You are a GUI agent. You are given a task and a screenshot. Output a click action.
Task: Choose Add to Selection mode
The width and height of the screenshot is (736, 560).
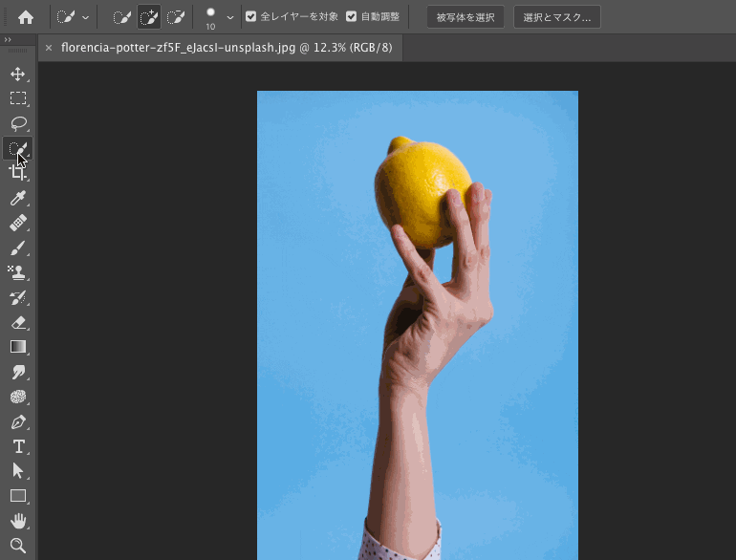pos(149,17)
